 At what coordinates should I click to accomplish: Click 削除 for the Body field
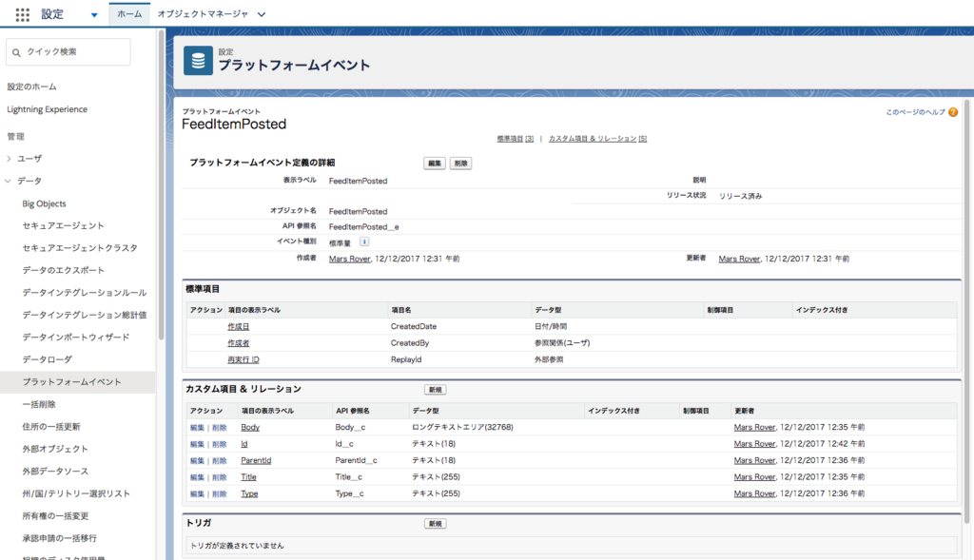220,428
